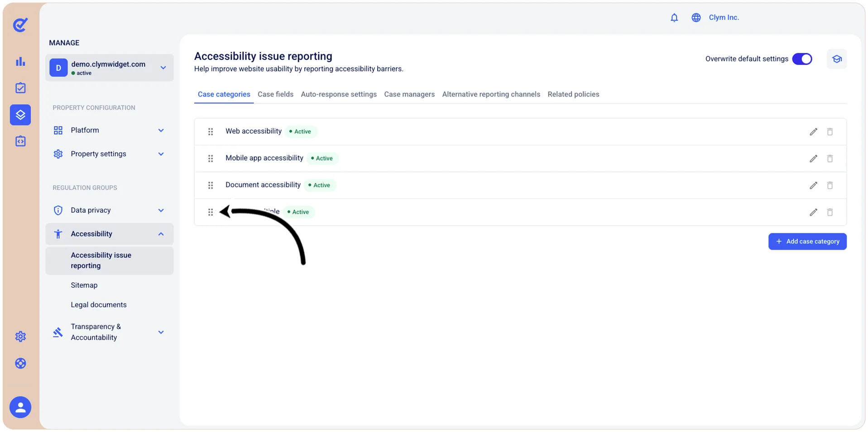Click the Clym Inc. account name

click(x=724, y=18)
